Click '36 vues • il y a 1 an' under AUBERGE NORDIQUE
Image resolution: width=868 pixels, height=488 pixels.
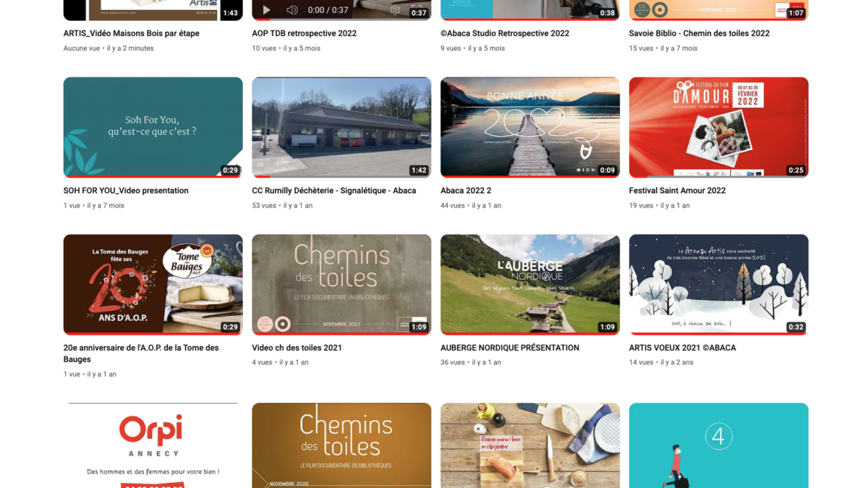pos(471,362)
